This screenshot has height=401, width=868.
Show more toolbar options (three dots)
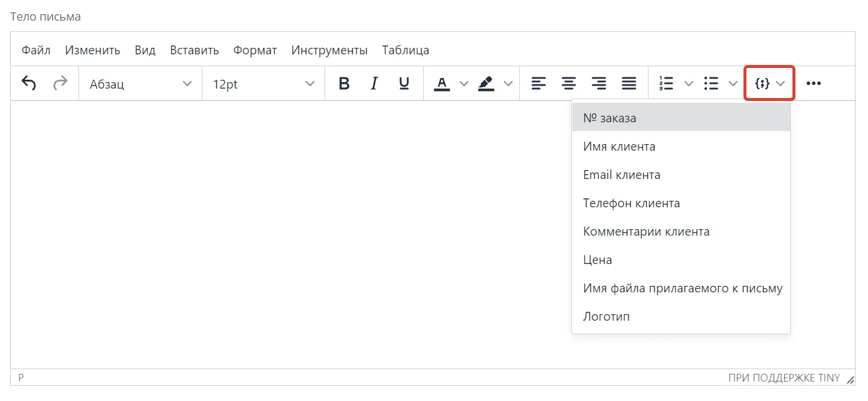pyautogui.click(x=814, y=83)
